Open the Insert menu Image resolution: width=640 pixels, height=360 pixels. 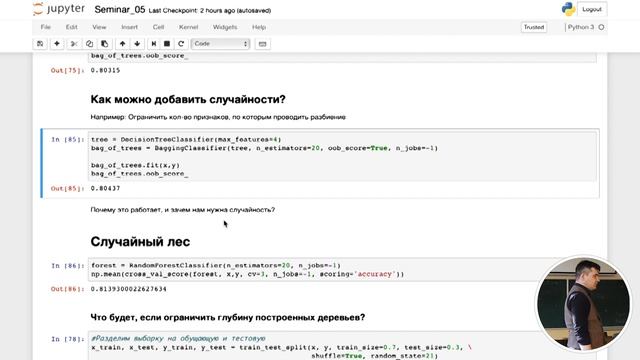[129, 27]
